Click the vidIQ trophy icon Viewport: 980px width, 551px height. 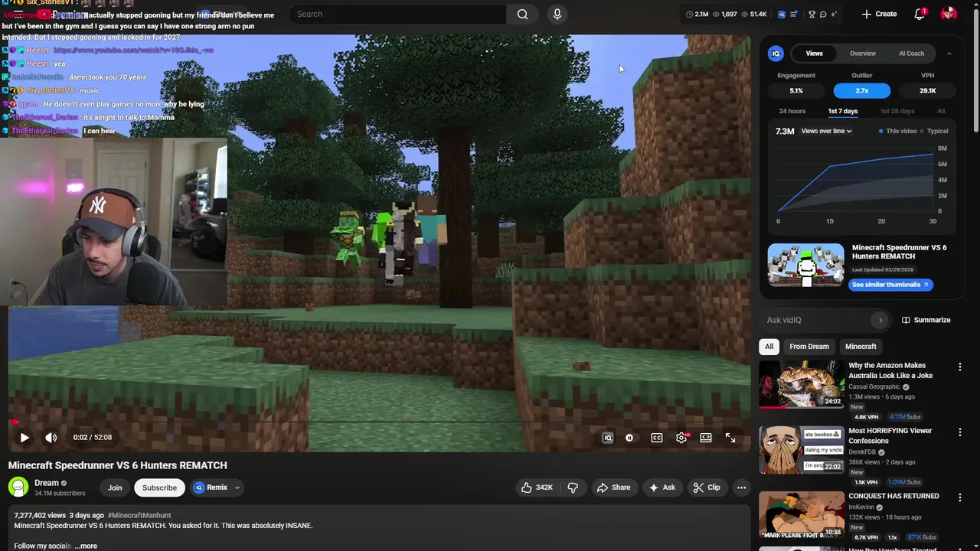[812, 14]
